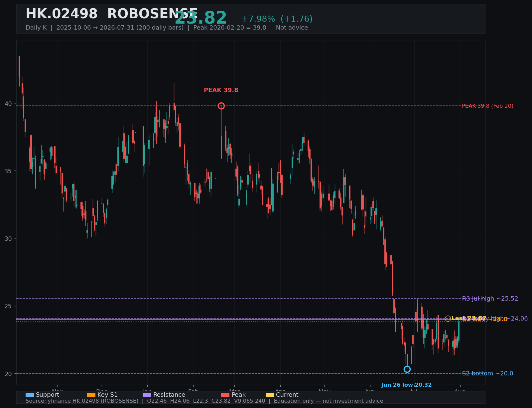Click the low value "L22.3" in the footer
This screenshot has height=408, width=532.
click(200, 401)
